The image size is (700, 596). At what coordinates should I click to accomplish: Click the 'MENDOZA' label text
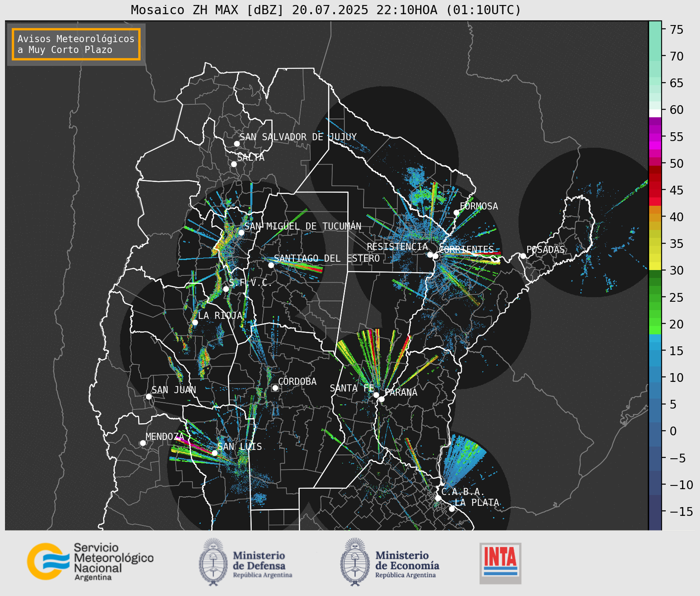pyautogui.click(x=165, y=437)
